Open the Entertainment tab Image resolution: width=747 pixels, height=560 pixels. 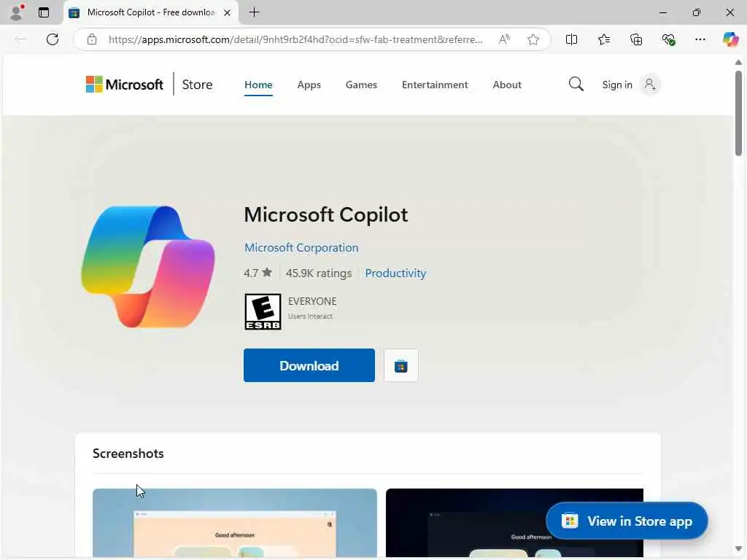[x=435, y=85]
